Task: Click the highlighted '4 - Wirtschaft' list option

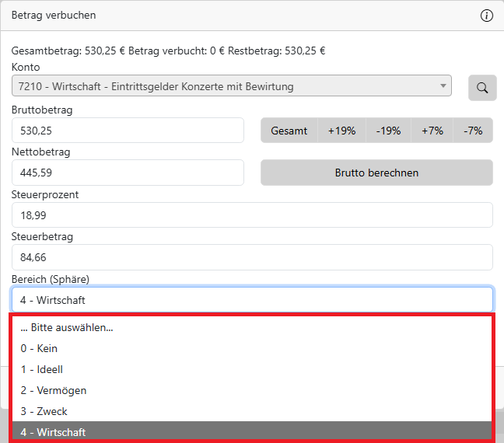Action: [252, 432]
